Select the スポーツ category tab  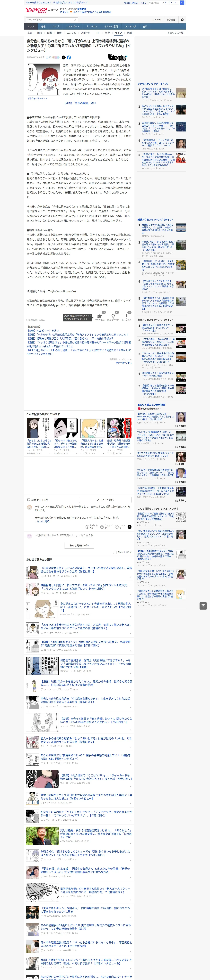pos(86,33)
